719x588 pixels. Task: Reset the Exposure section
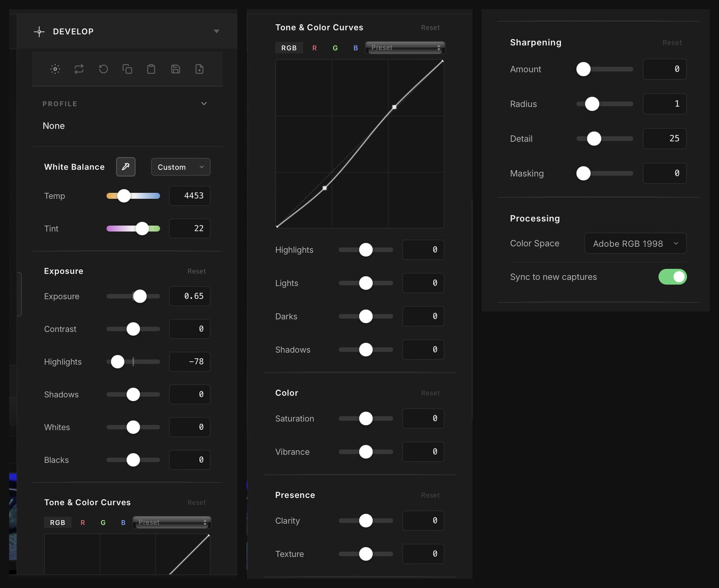(196, 271)
